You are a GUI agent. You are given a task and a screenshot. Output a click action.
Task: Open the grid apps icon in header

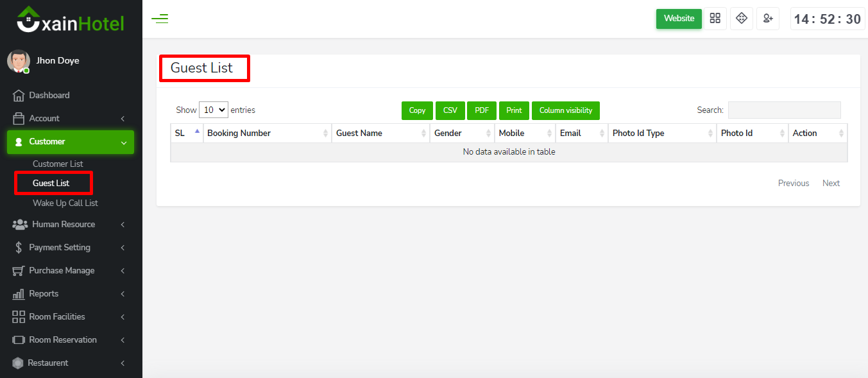[x=715, y=19]
